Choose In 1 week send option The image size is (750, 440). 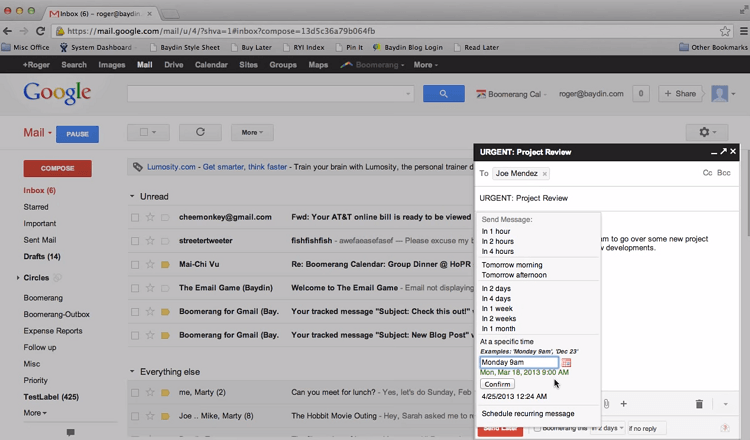tap(497, 308)
